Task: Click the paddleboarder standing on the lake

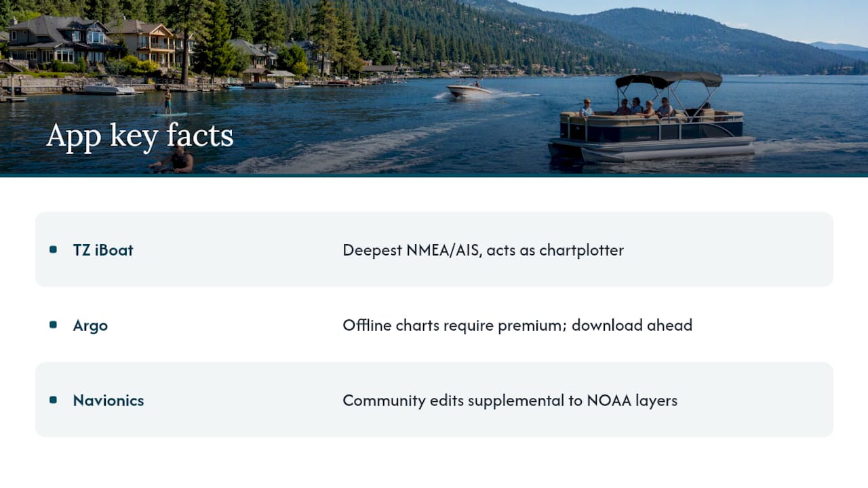Action: [x=167, y=101]
